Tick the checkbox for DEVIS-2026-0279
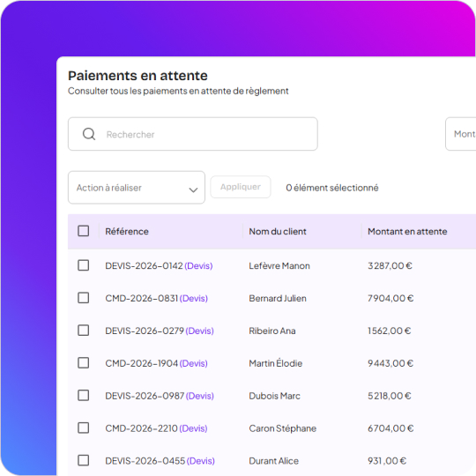Viewport: 476px width, 476px height. point(83,330)
